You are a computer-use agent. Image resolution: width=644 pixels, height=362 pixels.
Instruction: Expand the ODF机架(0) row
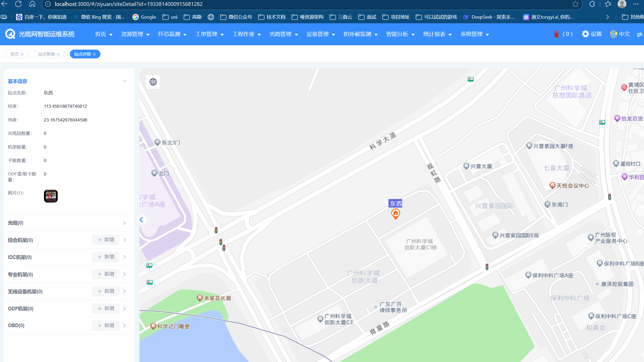[124, 309]
